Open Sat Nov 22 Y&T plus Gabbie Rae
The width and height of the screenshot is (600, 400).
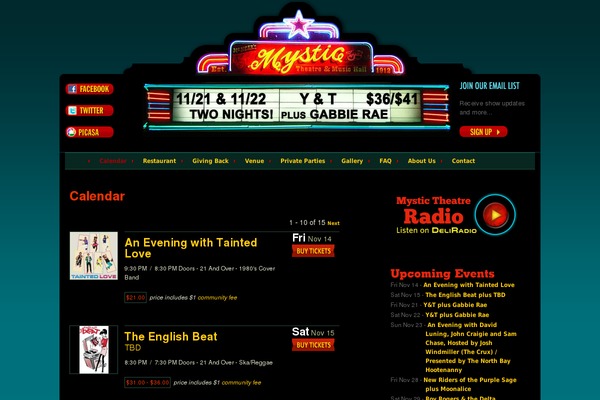(x=457, y=315)
